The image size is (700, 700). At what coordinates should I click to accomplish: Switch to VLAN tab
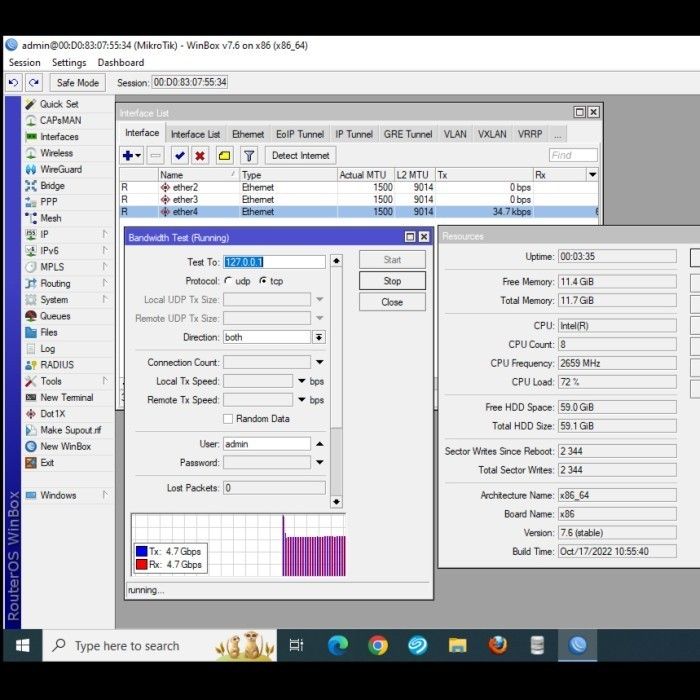click(455, 134)
